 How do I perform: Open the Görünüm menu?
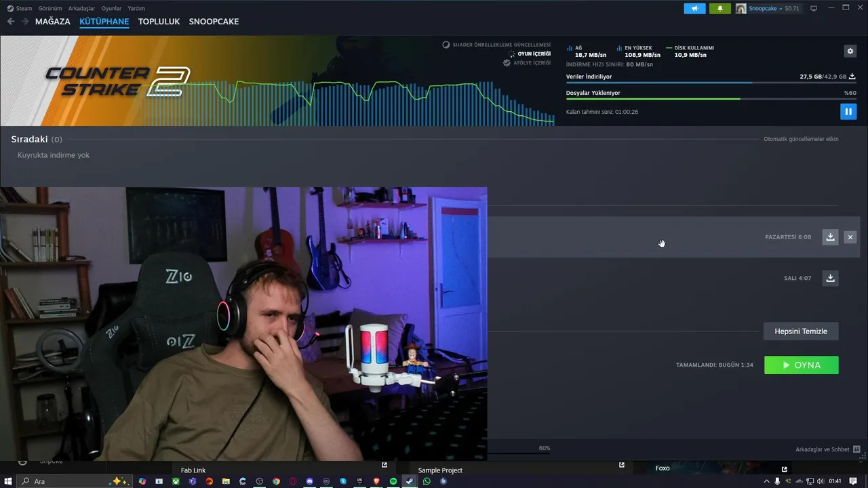50,8
